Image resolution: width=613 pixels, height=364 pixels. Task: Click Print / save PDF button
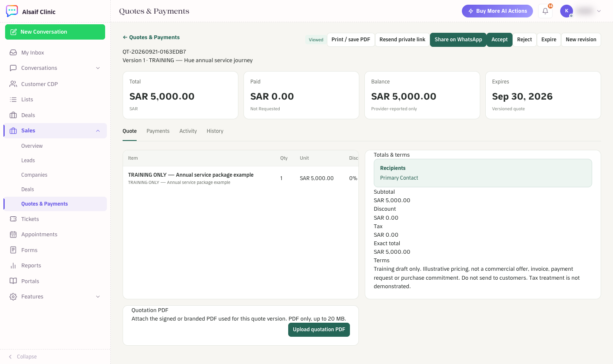pyautogui.click(x=351, y=40)
